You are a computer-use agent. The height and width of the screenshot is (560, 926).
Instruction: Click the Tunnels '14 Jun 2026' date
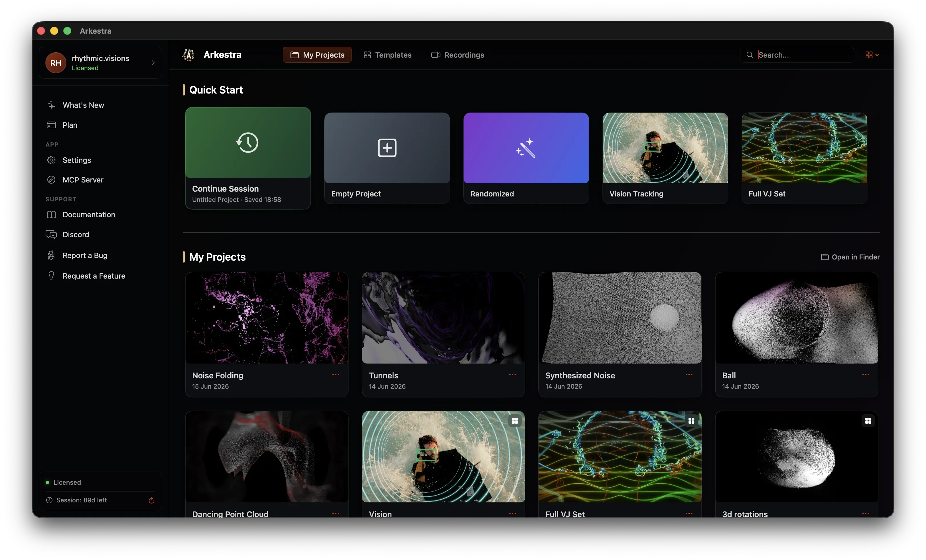tap(387, 386)
